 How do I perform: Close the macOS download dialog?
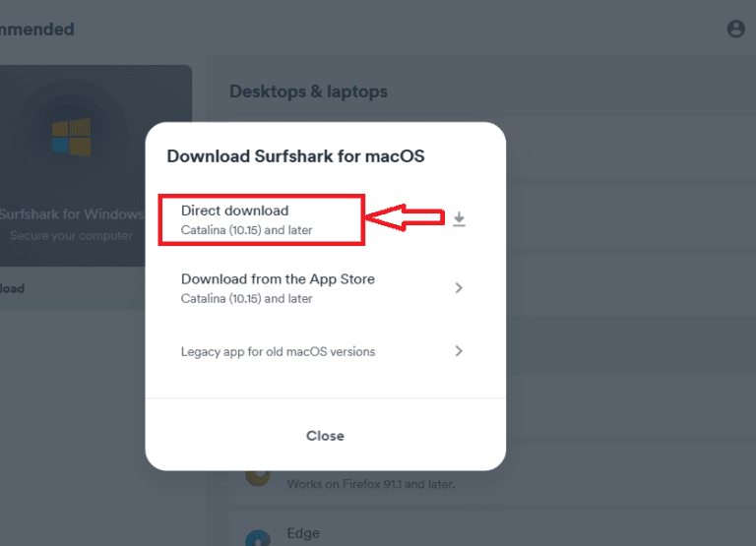pos(325,436)
